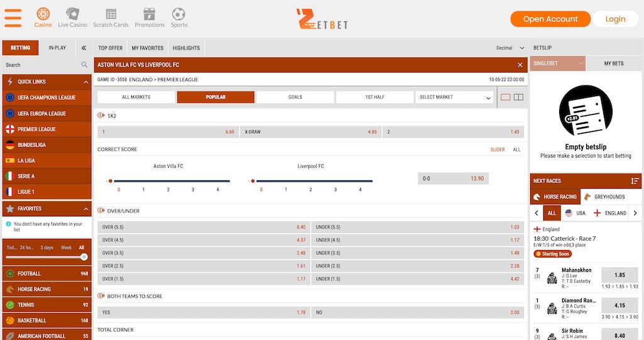Open the Promotions gift icon
Image resolution: width=644 pixels, height=340 pixels.
(150, 14)
